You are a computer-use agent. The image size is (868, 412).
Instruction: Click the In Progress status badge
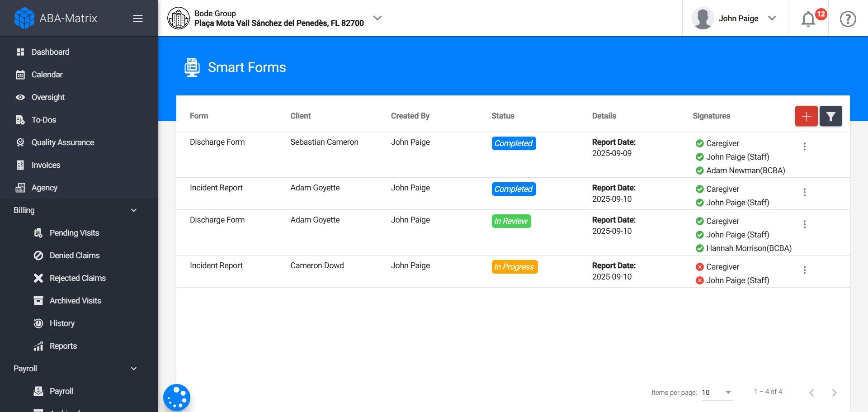click(x=514, y=267)
